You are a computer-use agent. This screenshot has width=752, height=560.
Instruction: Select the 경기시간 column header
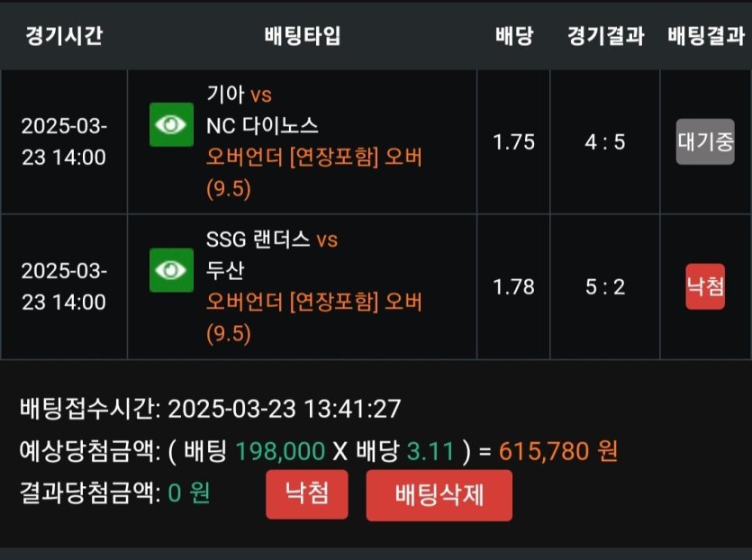coord(64,36)
